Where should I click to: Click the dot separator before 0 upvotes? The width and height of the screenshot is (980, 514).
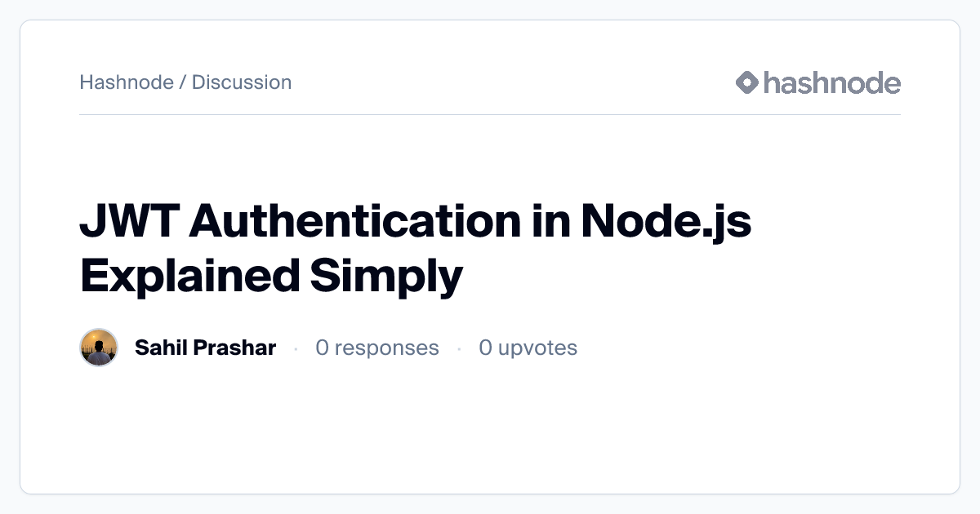coord(459,348)
